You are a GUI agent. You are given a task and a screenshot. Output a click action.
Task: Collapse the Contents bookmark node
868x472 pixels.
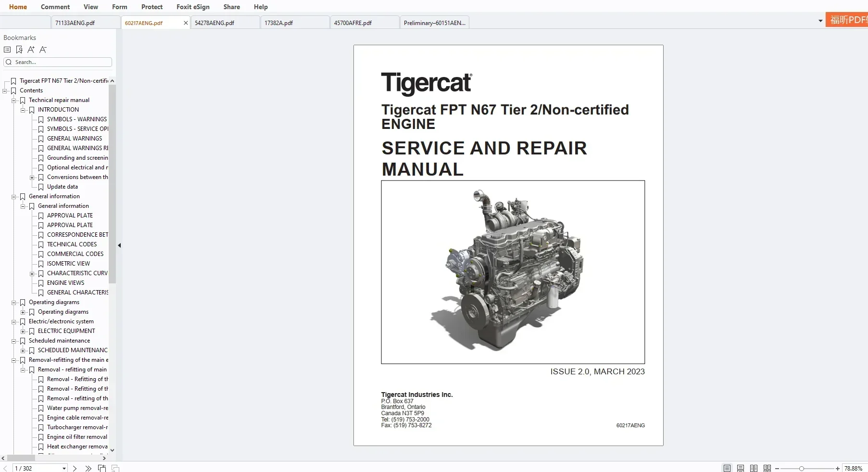pyautogui.click(x=4, y=90)
